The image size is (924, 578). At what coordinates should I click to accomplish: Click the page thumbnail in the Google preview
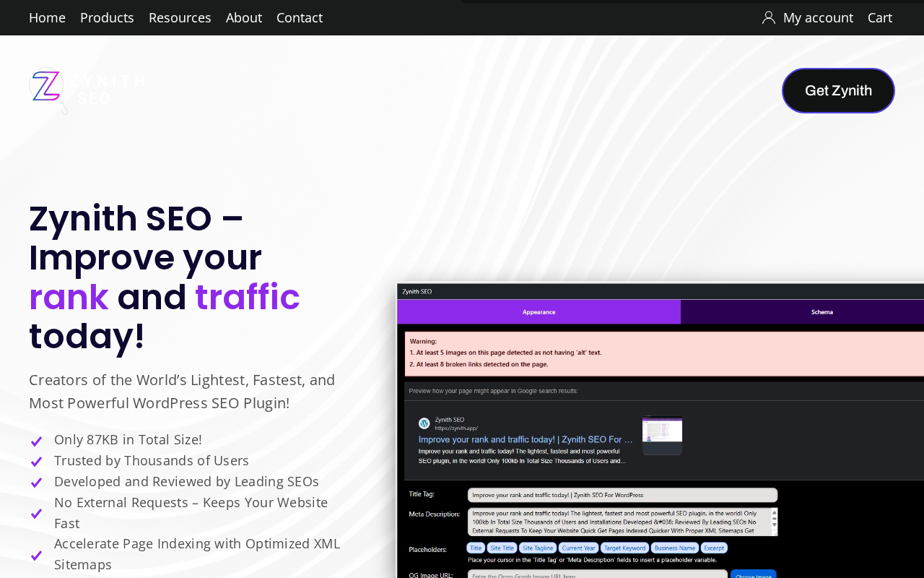tap(662, 435)
